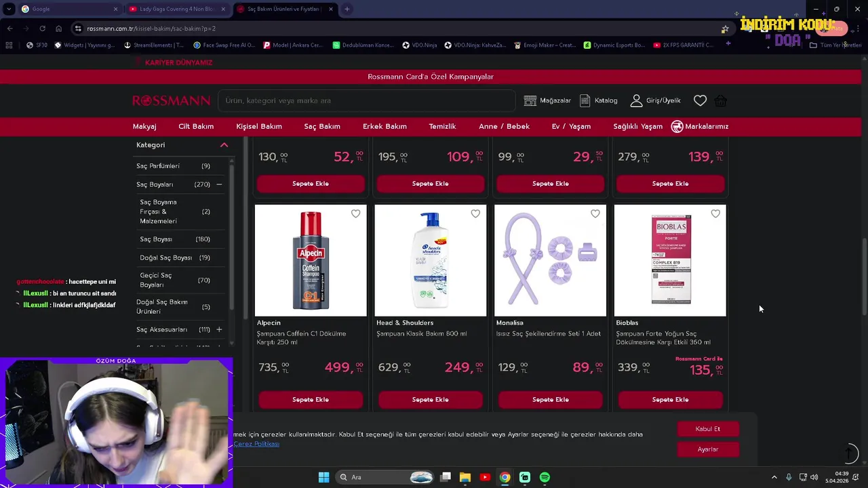The width and height of the screenshot is (868, 488).
Task: Open Temizlik menu
Action: [442, 126]
